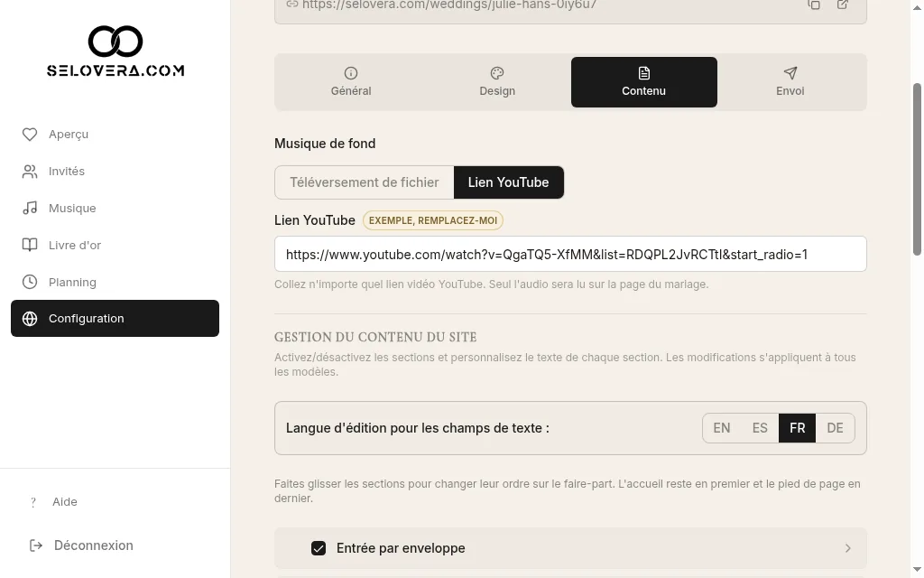The width and height of the screenshot is (924, 578).
Task: Choose EN as the editing language
Action: (x=722, y=428)
